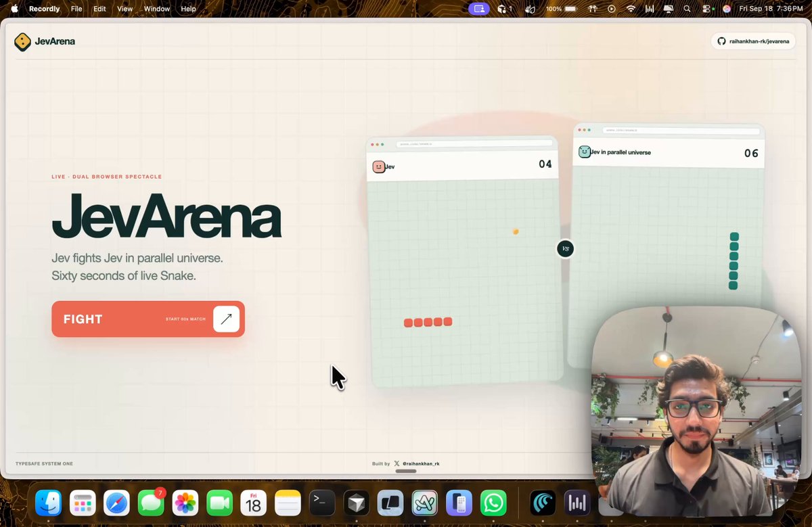Open Finder from the Dock
Viewport: 812px width, 527px height.
coord(49,503)
